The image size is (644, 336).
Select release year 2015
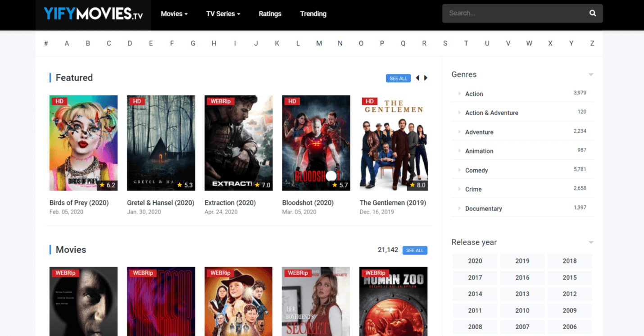tap(570, 277)
